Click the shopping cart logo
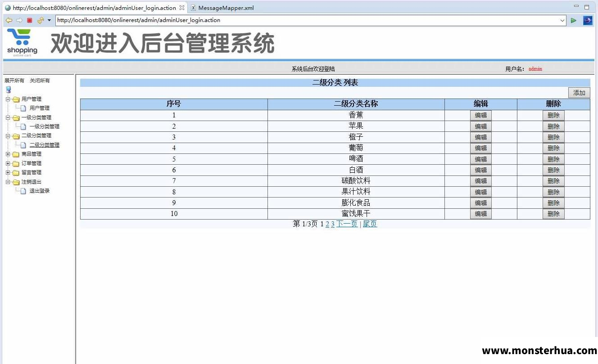The width and height of the screenshot is (598, 364). (x=22, y=43)
